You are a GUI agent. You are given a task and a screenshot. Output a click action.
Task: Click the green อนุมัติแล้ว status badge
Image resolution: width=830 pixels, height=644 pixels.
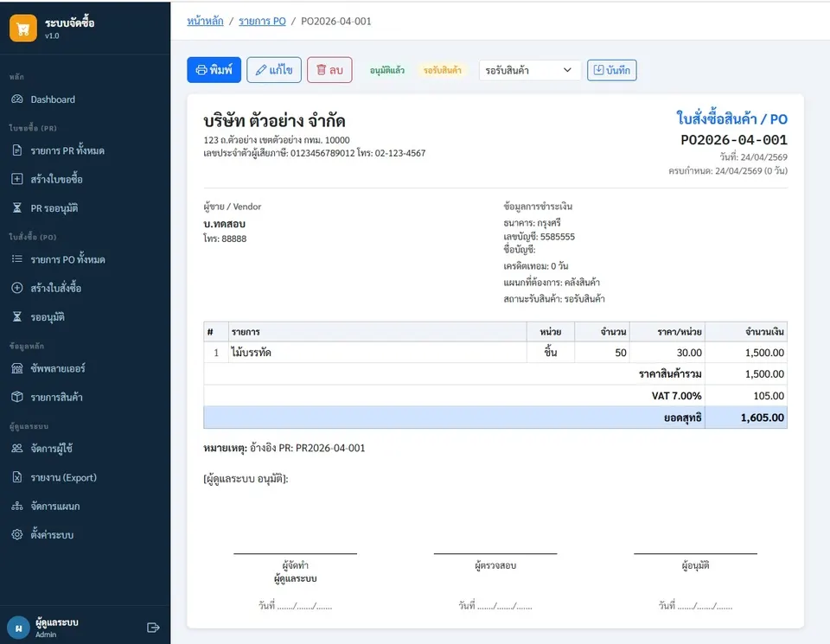click(x=387, y=70)
